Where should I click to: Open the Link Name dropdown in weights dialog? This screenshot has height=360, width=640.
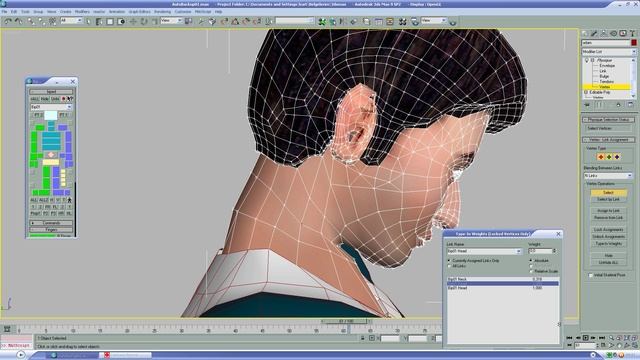click(x=484, y=251)
